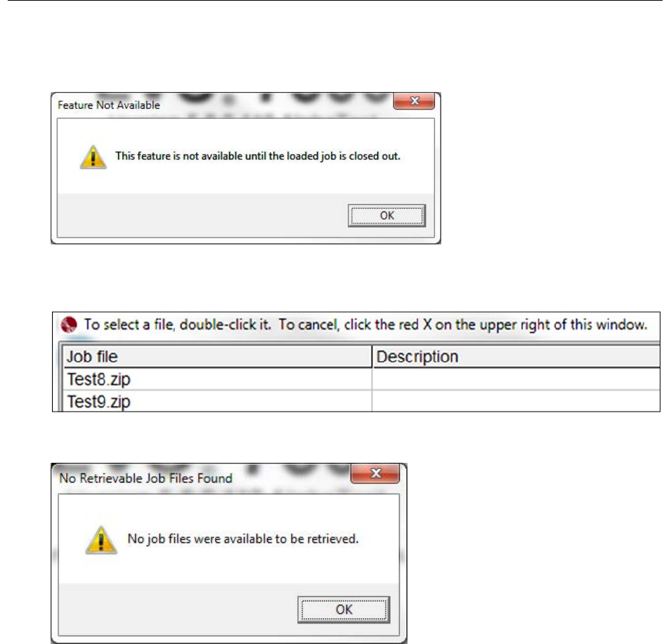
Task: Click the 'This feature is not available' message text
Action: [258, 156]
